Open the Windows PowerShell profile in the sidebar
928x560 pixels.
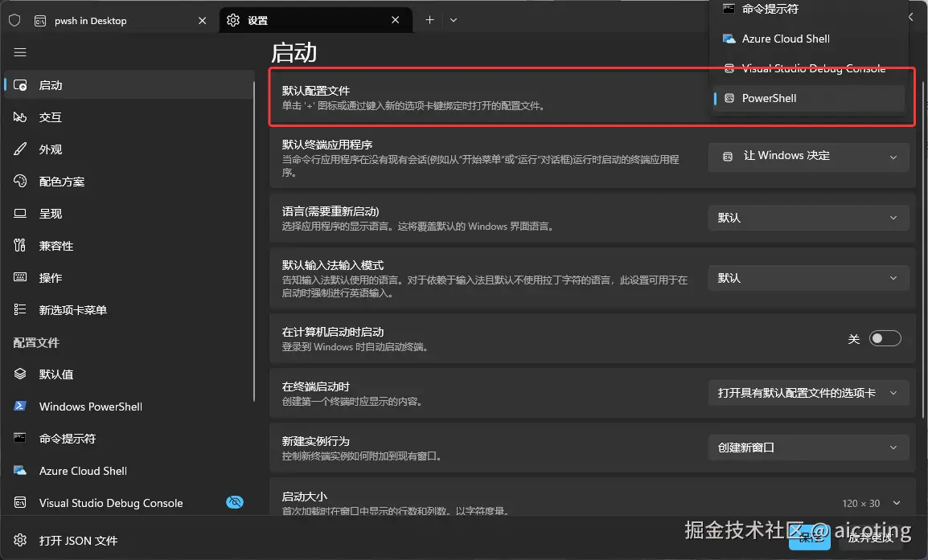tap(129, 407)
